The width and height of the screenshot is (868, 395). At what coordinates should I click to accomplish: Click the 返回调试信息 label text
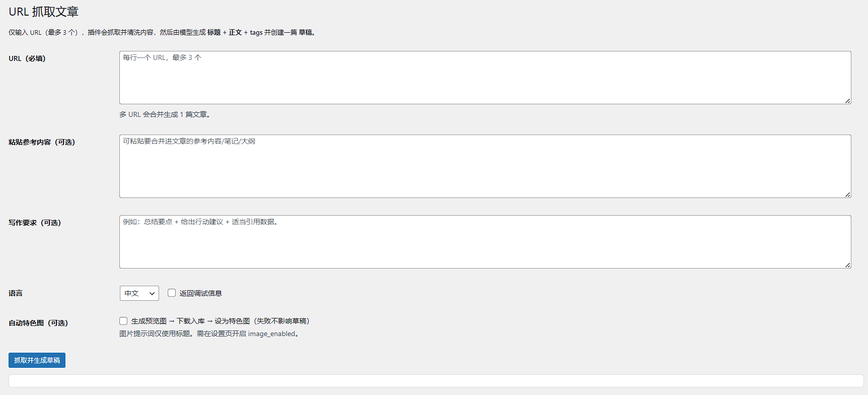200,293
